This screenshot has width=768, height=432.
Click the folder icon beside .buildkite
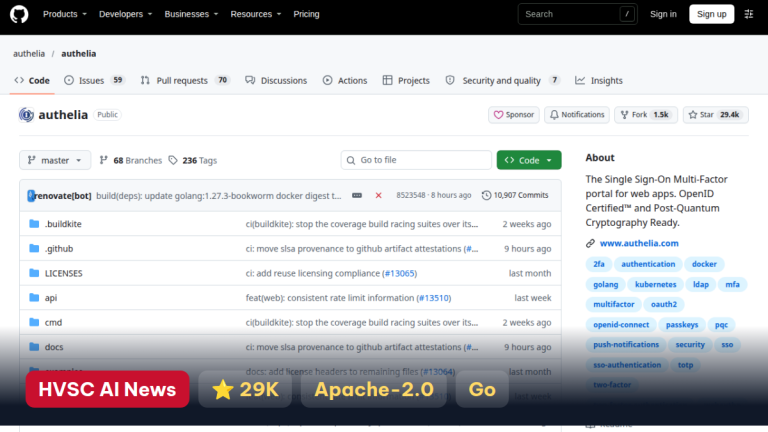34,224
